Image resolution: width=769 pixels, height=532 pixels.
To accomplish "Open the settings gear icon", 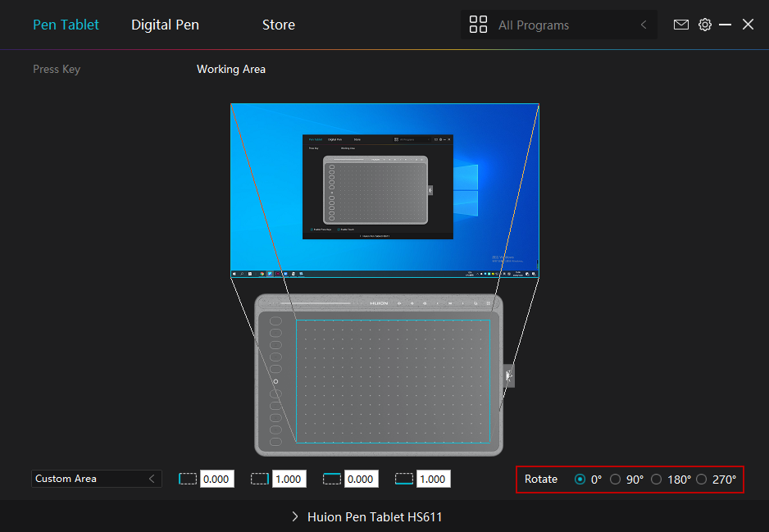I will pyautogui.click(x=705, y=25).
